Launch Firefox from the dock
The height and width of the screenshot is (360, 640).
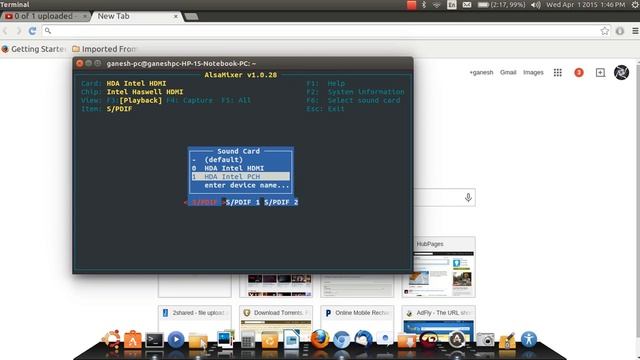click(x=320, y=339)
